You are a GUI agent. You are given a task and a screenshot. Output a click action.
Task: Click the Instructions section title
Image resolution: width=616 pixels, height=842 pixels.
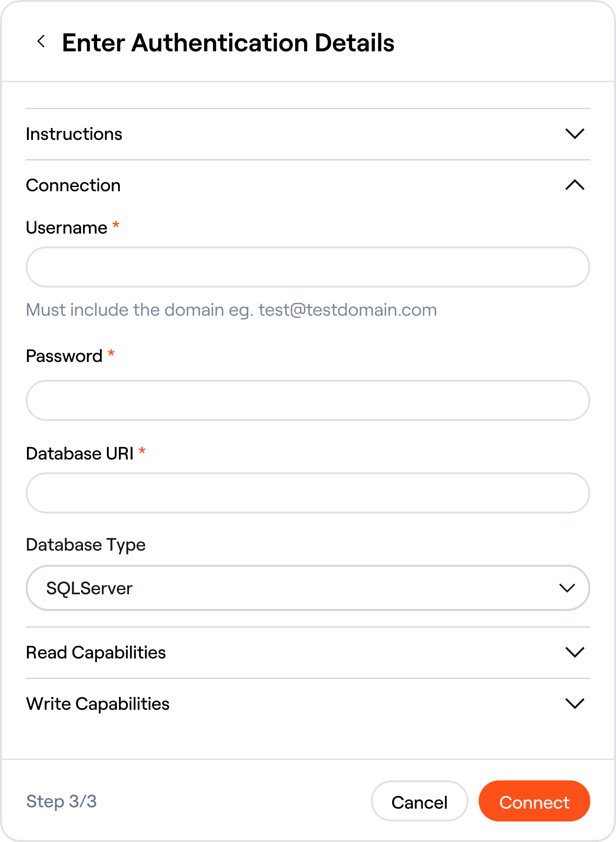(74, 134)
